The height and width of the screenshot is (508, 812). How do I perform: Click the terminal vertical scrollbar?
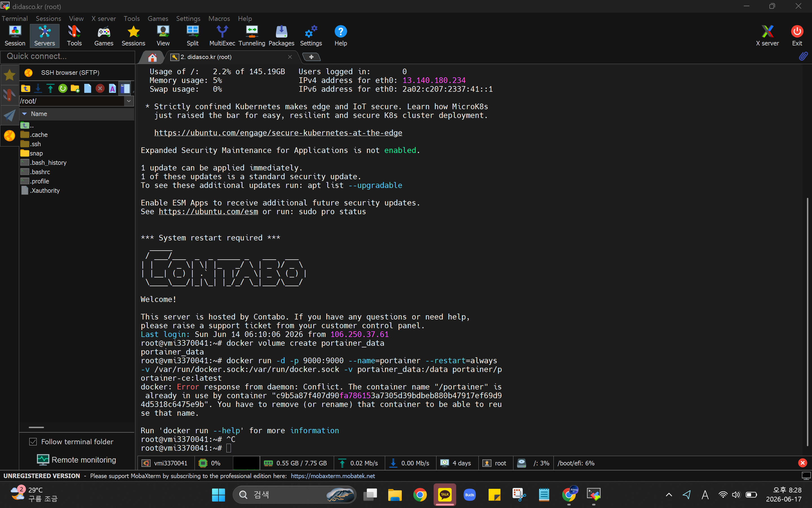[807, 322]
